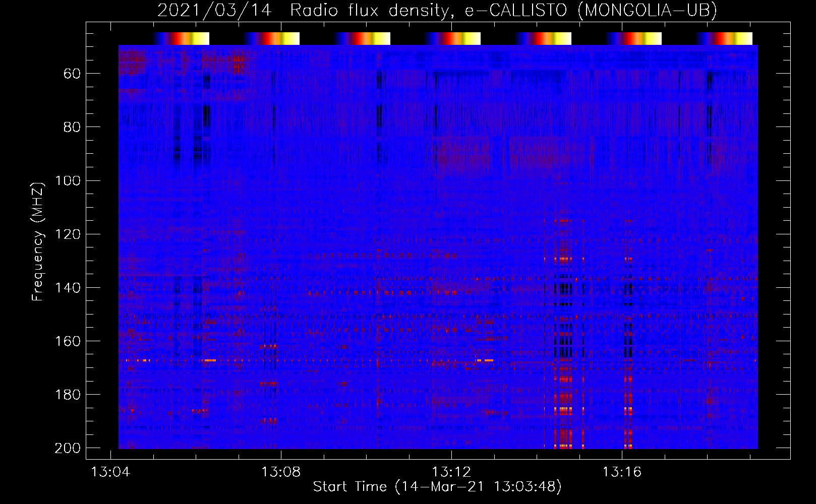Click the last color scale bar on the right

(724, 38)
